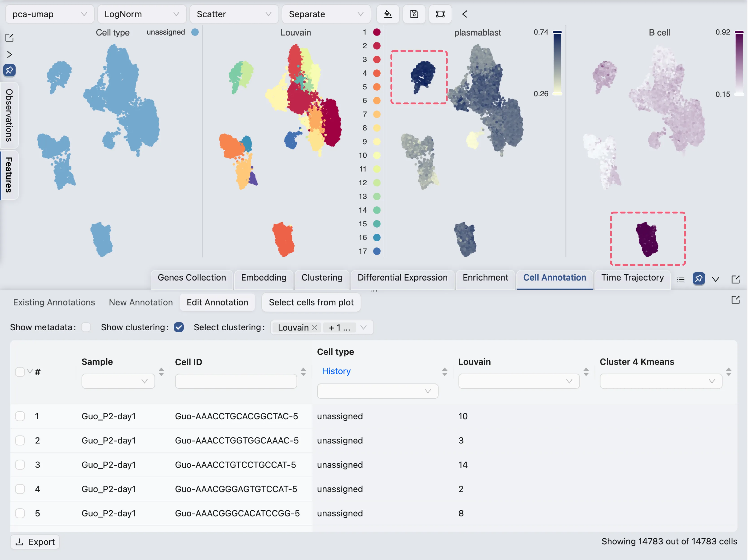Click the Export button

click(35, 542)
